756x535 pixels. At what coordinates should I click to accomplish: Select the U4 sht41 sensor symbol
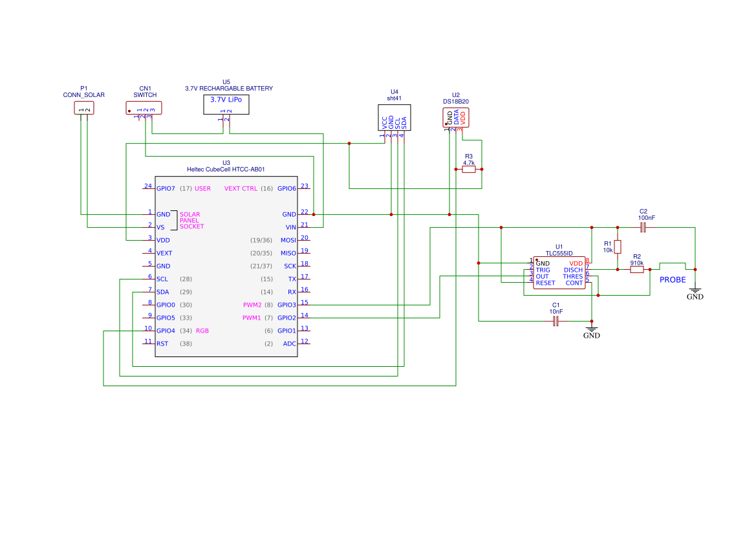click(x=394, y=118)
